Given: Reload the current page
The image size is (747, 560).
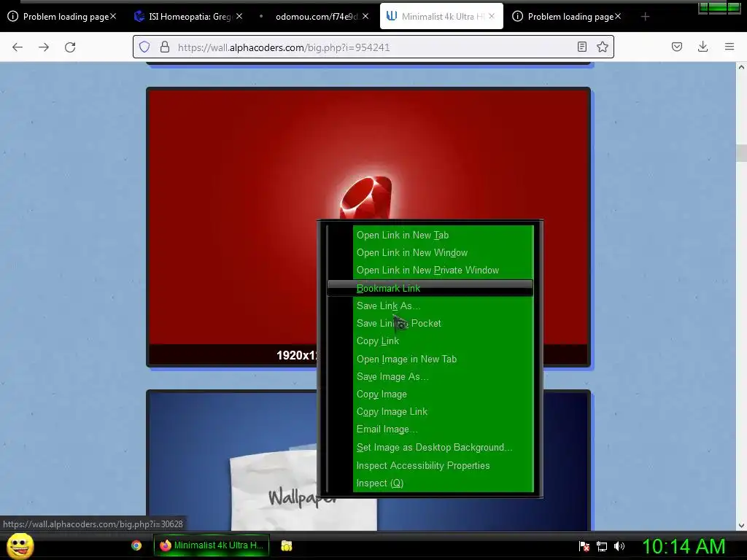Looking at the screenshot, I should [x=70, y=47].
